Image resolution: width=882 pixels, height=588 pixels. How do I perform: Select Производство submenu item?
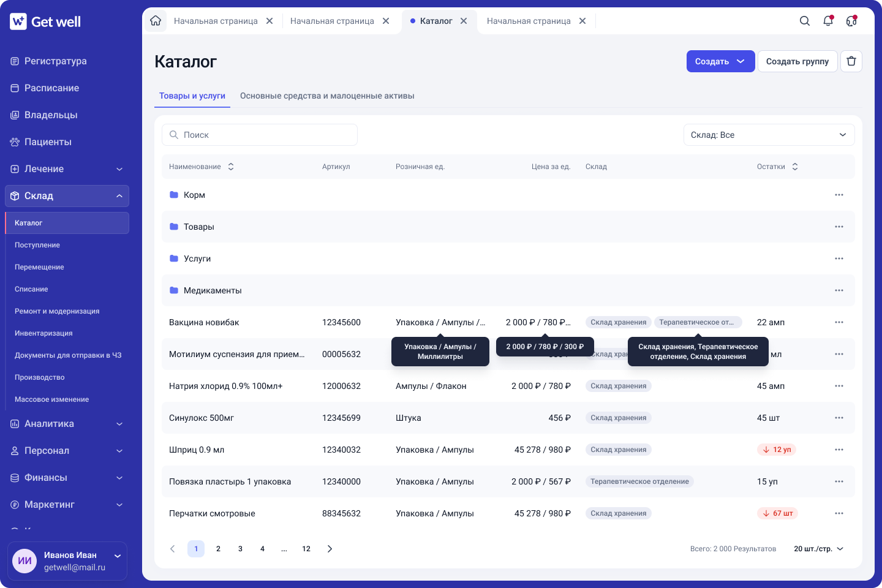40,377
